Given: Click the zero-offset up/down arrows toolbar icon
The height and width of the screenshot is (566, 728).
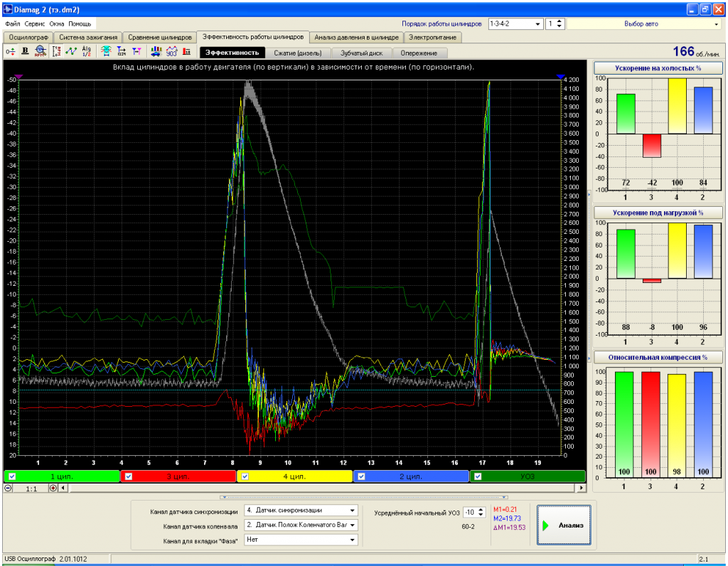Looking at the screenshot, I should tap(10, 51).
